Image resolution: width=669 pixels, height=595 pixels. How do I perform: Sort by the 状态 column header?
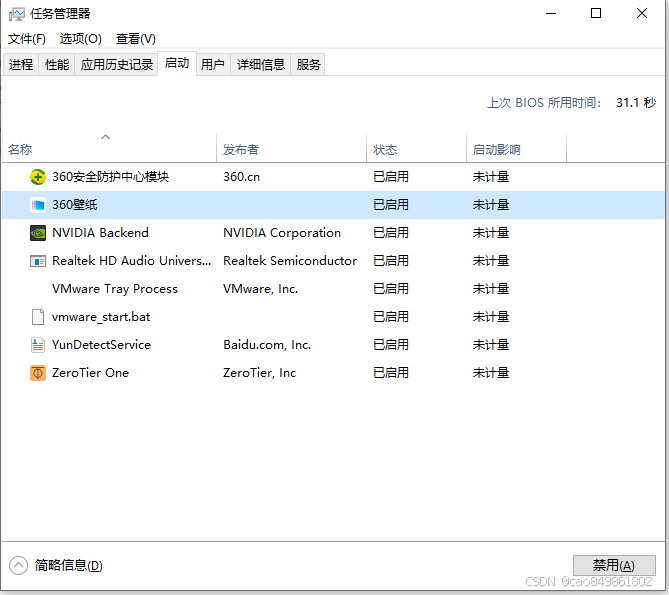[x=416, y=148]
